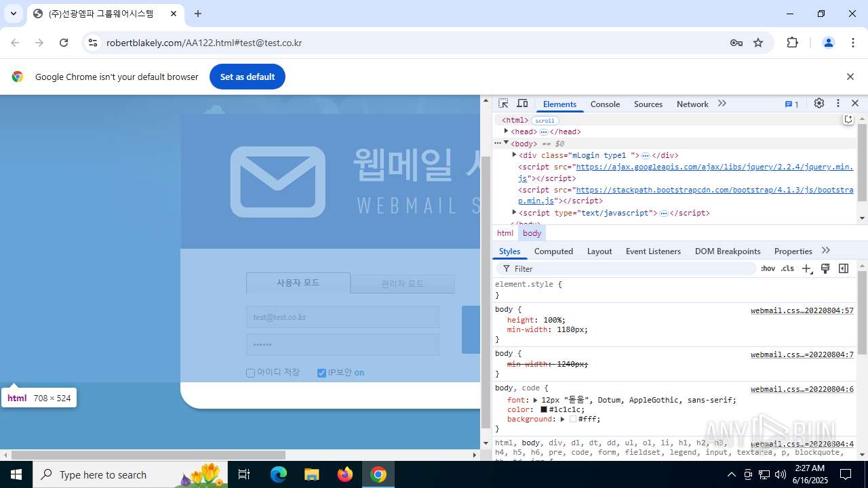Expand the head element node
This screenshot has height=488, width=868.
point(506,131)
